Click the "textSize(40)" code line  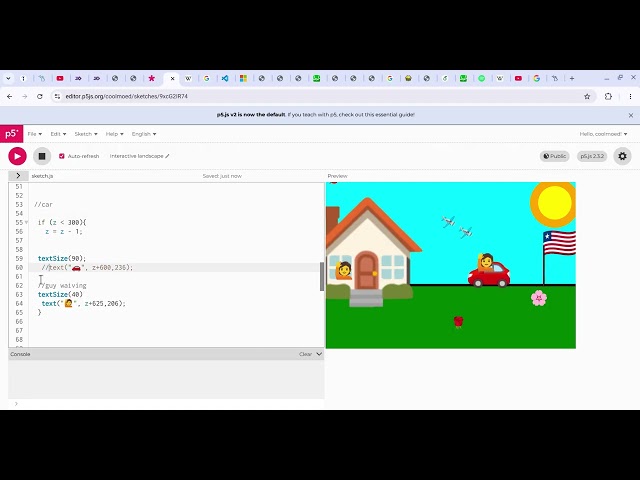tap(60, 294)
